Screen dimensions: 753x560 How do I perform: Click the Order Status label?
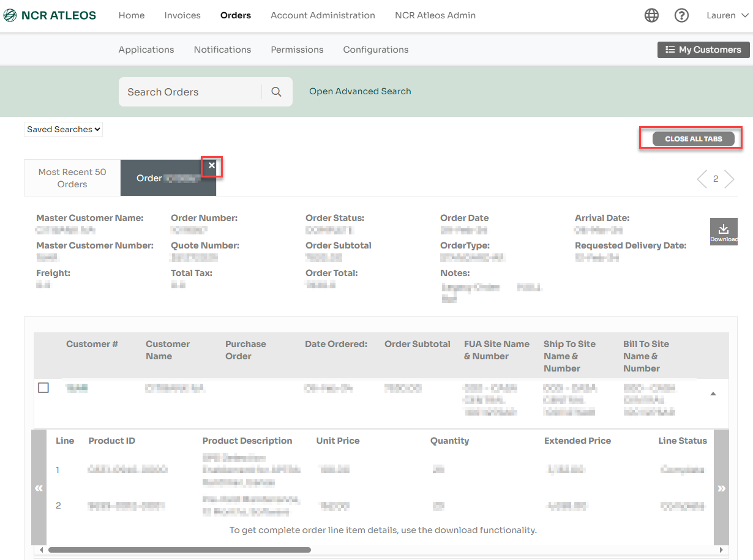pos(335,218)
